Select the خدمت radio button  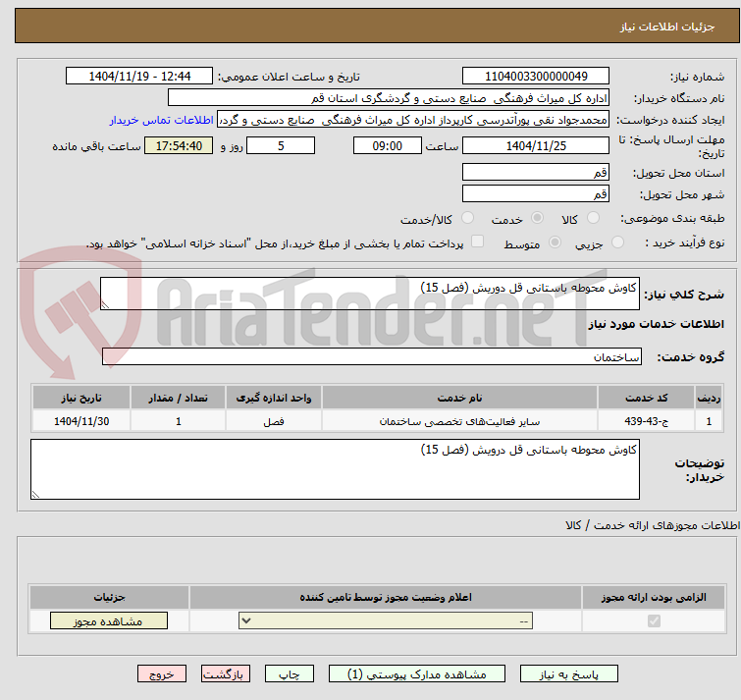point(537,218)
